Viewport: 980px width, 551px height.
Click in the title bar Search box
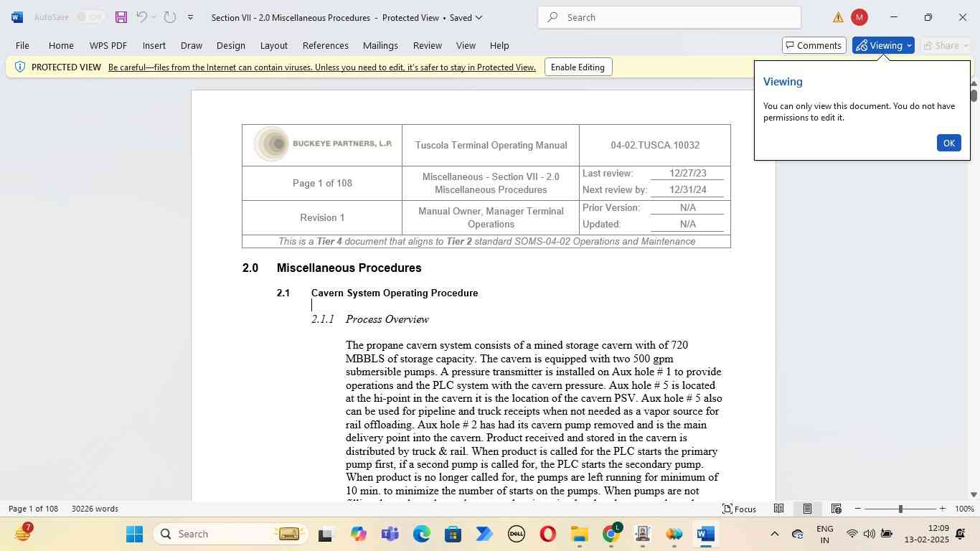point(669,17)
